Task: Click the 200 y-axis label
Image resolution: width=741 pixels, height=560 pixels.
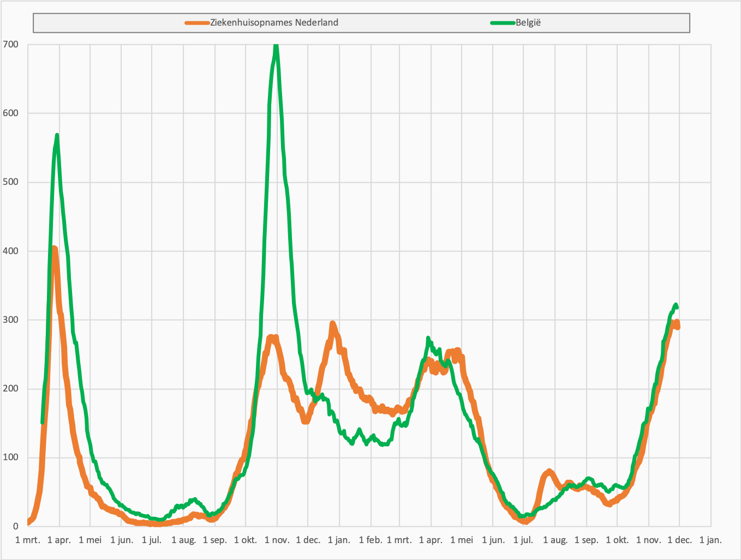Action: pyautogui.click(x=10, y=389)
